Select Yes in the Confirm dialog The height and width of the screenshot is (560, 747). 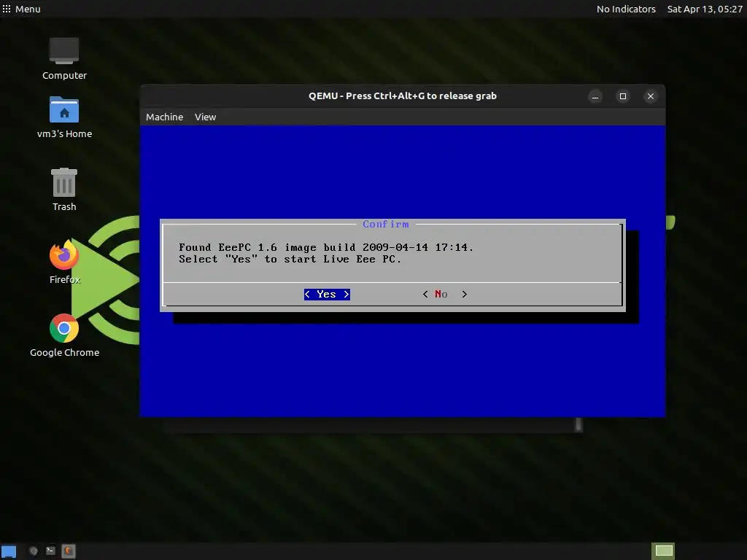327,295
